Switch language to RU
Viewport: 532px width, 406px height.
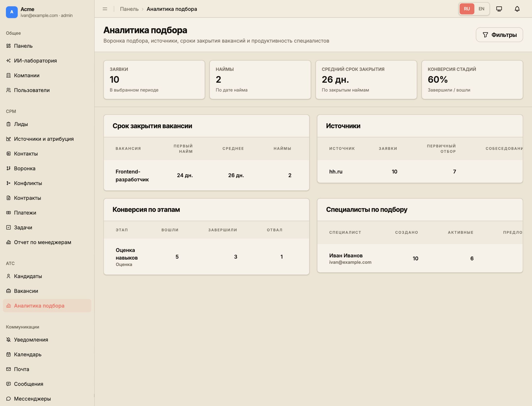tap(467, 9)
